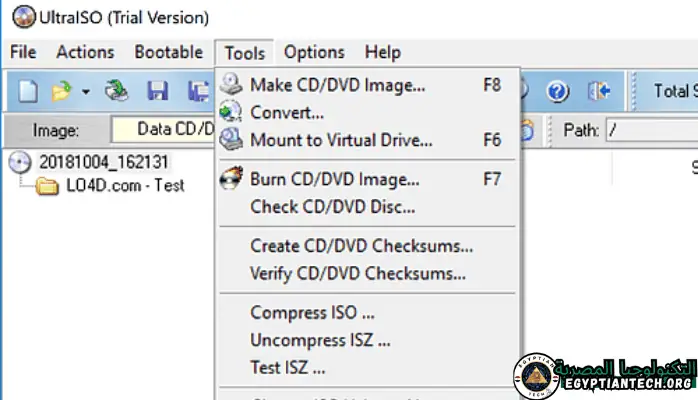Click the Path input field
The height and width of the screenshot is (400, 698).
pyautogui.click(x=650, y=129)
